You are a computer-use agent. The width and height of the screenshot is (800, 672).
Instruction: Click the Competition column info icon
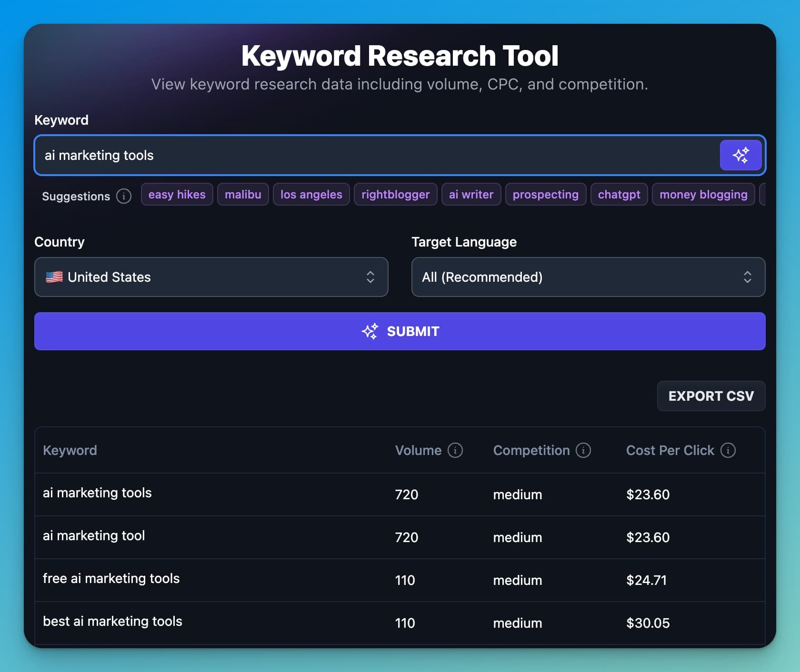[583, 450]
